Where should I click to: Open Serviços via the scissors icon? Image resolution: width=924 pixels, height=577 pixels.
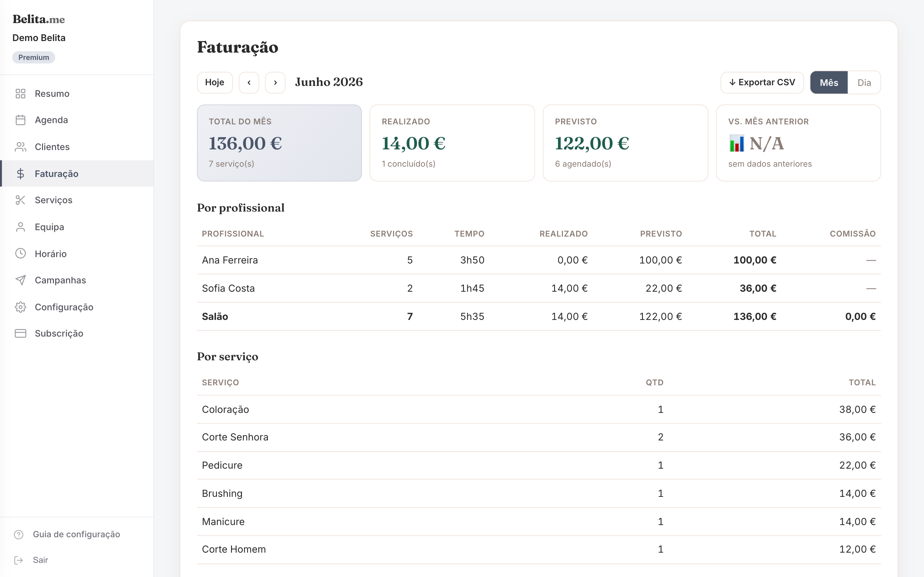tap(20, 200)
